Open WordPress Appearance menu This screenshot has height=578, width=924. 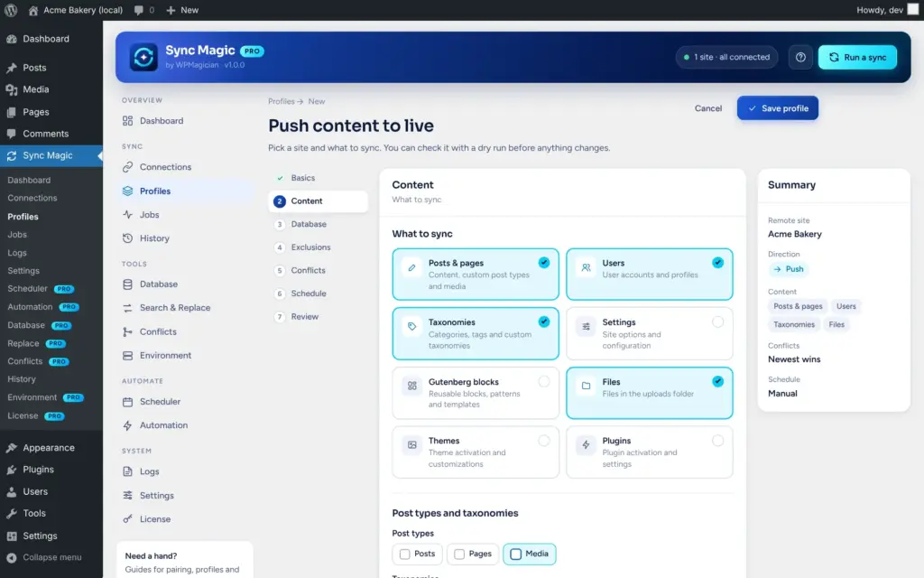pyautogui.click(x=51, y=448)
